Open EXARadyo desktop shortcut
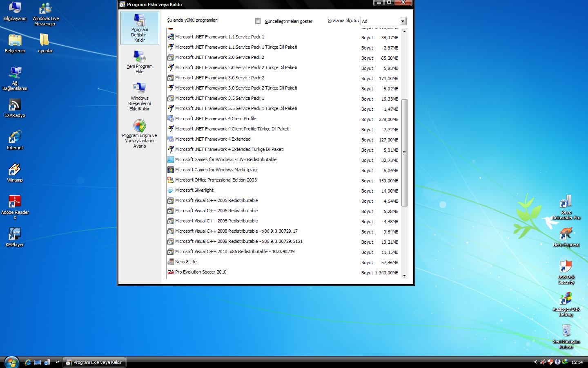This screenshot has width=588, height=368. [x=15, y=108]
